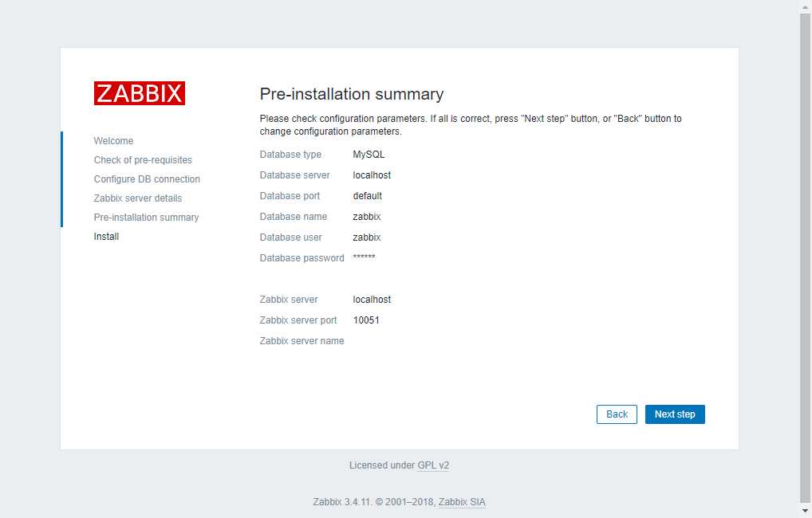Click the Database type label
The image size is (812, 518).
click(x=290, y=155)
